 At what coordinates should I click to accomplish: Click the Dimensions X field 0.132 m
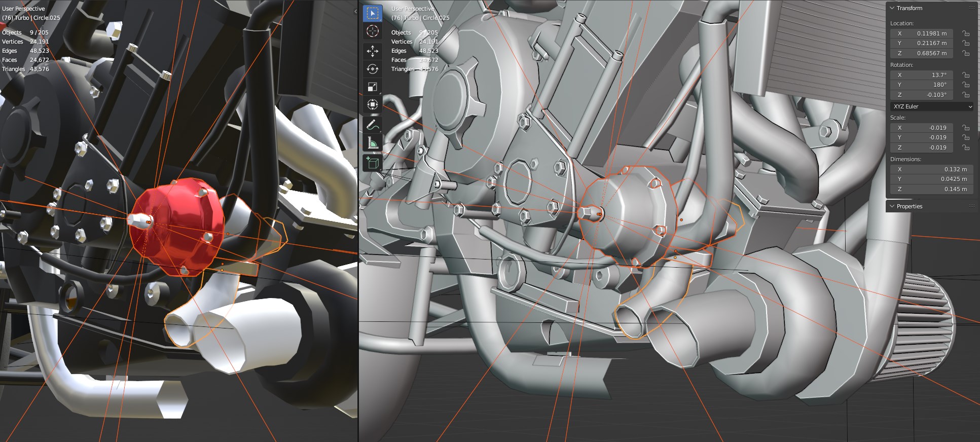[932, 169]
